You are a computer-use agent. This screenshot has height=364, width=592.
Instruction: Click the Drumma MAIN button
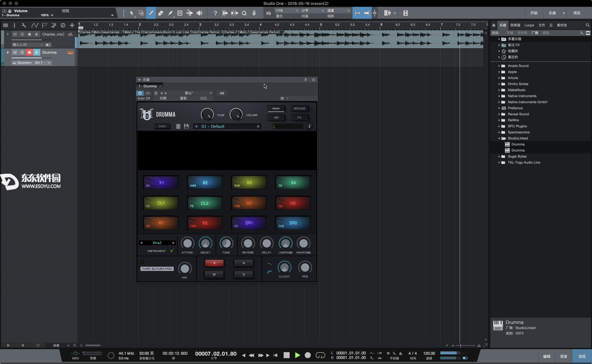tap(276, 108)
